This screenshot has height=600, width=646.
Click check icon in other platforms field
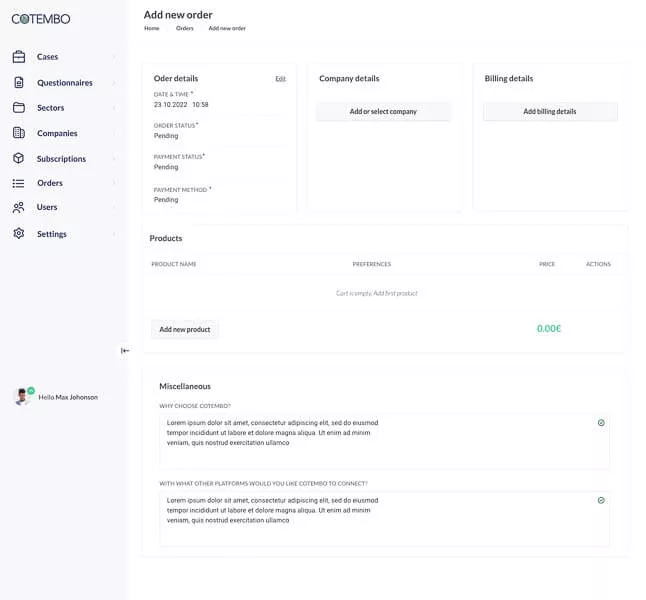click(601, 500)
